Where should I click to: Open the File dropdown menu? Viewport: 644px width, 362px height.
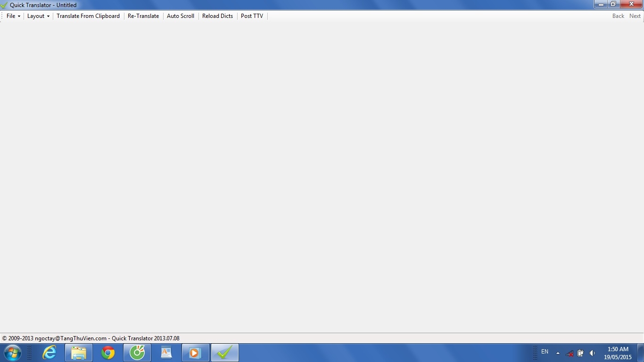click(13, 16)
